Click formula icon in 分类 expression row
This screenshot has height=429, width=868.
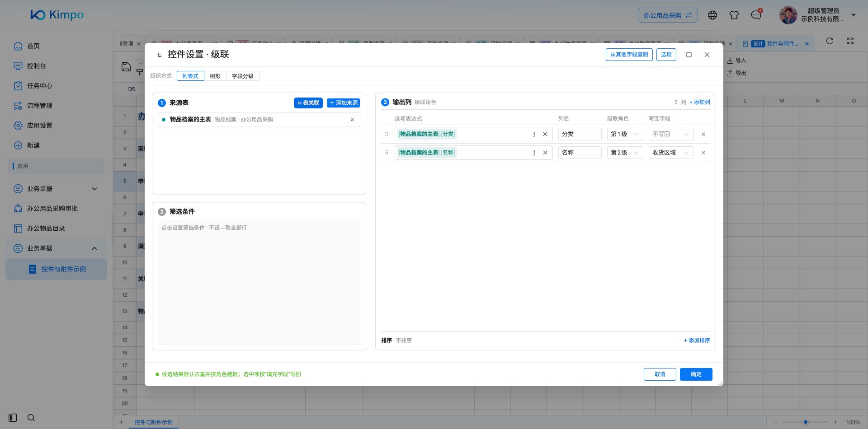[x=534, y=134]
